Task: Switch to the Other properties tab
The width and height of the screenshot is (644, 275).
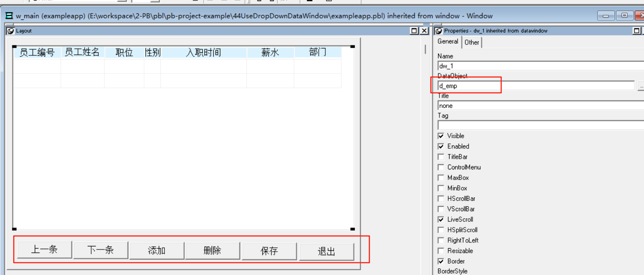Action: [472, 42]
